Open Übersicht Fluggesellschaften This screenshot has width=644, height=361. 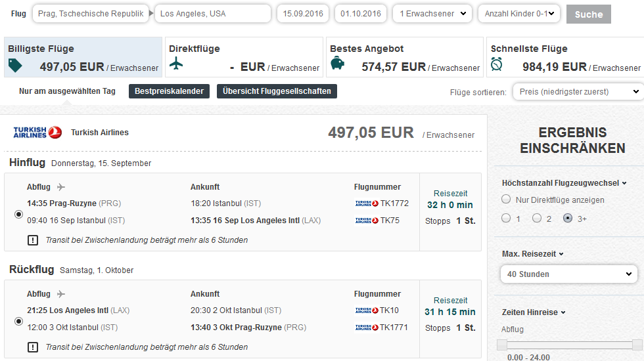coord(277,91)
